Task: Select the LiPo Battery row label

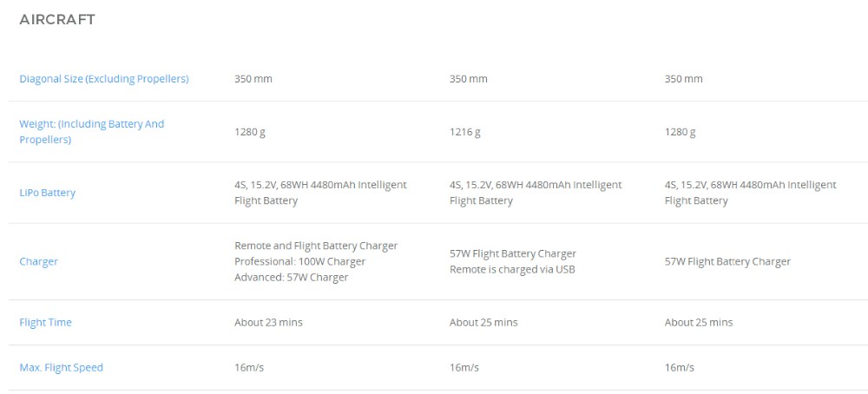Action: click(47, 193)
